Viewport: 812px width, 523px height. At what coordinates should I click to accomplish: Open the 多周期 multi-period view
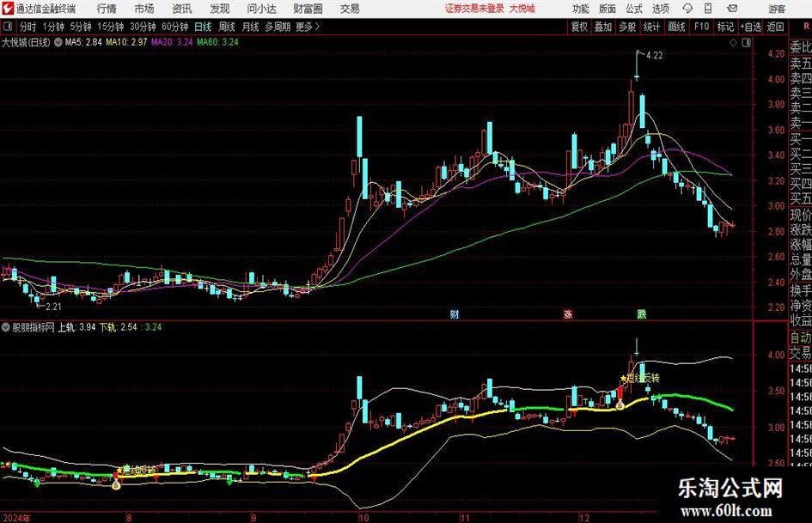278,27
